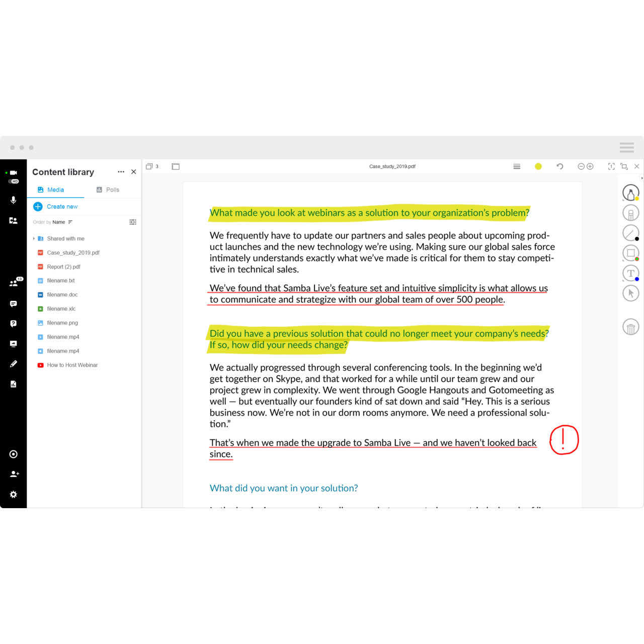
Task: Select the pointer cursor tool
Action: (630, 293)
